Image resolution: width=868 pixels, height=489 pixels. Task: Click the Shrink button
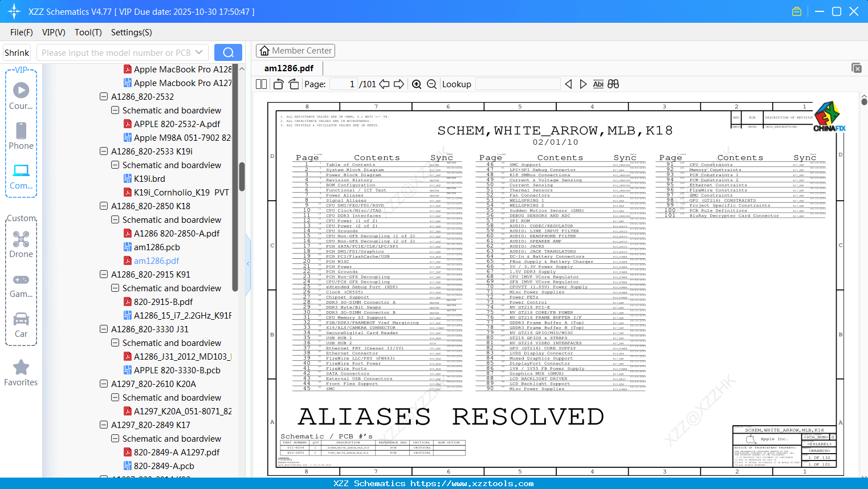[17, 52]
